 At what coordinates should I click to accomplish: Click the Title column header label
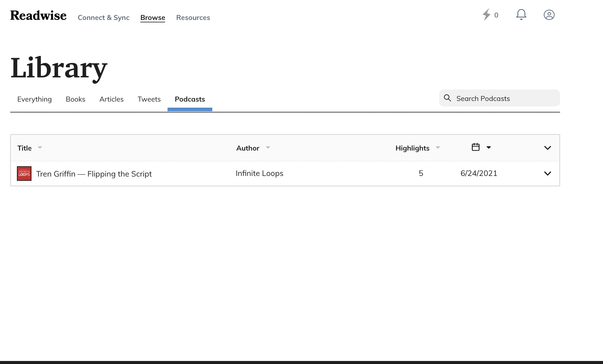(24, 148)
